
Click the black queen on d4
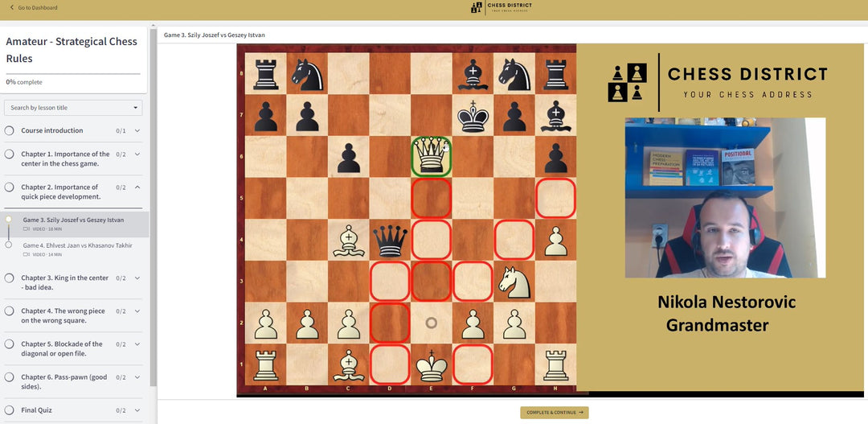click(x=390, y=239)
